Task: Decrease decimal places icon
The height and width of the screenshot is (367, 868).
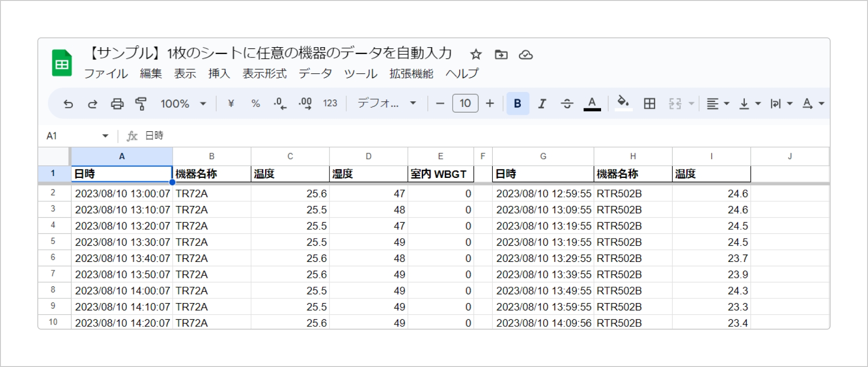Action: point(280,104)
